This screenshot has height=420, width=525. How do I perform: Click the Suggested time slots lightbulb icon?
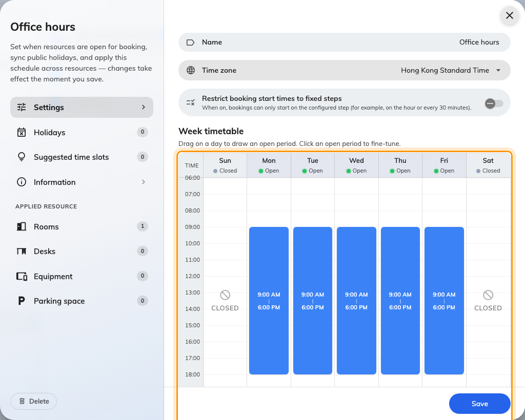(x=22, y=157)
